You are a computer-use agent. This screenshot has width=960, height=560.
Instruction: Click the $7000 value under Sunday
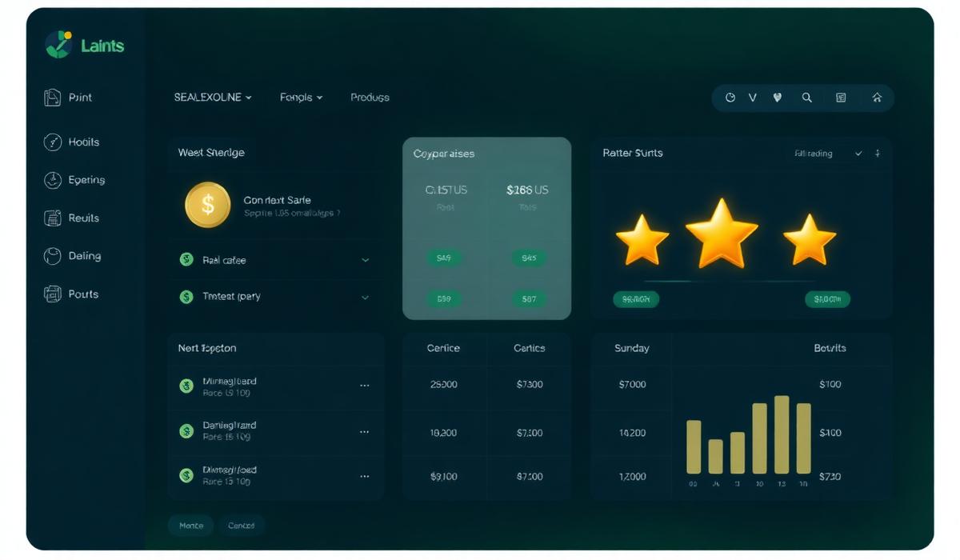point(632,384)
